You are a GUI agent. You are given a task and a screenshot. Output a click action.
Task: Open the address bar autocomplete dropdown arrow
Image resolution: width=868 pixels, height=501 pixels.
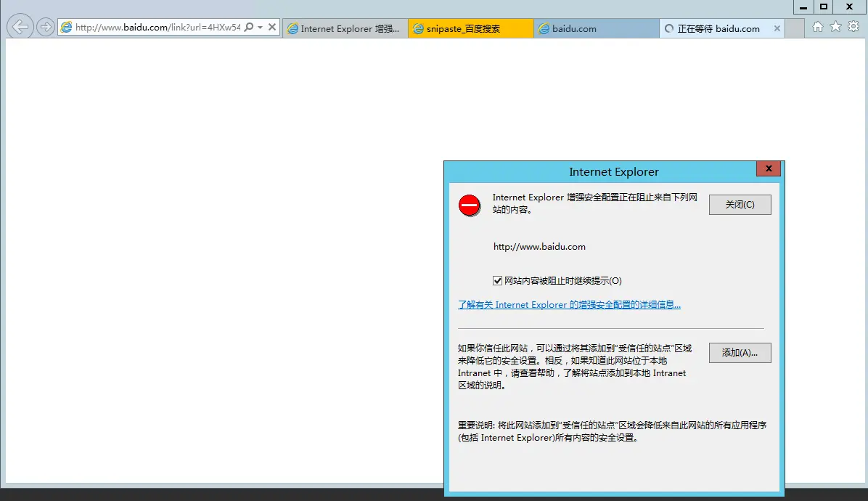(x=260, y=27)
